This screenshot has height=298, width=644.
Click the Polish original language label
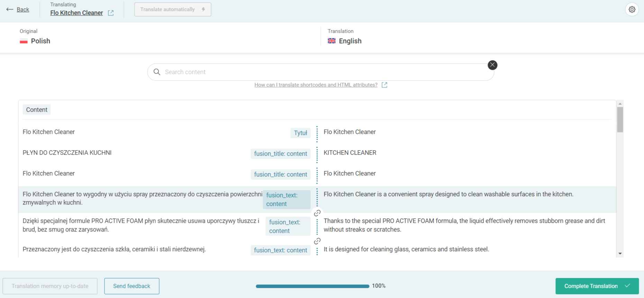click(x=40, y=41)
